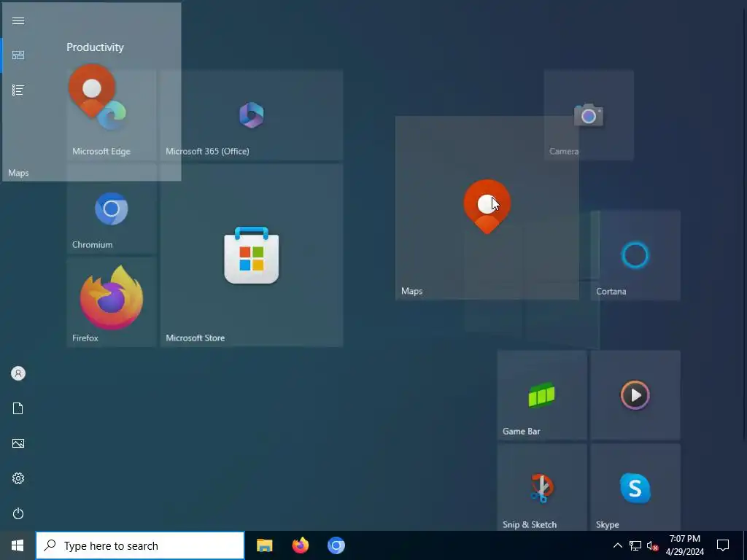Click the taskbar search box
The width and height of the screenshot is (747, 560).
pos(140,545)
